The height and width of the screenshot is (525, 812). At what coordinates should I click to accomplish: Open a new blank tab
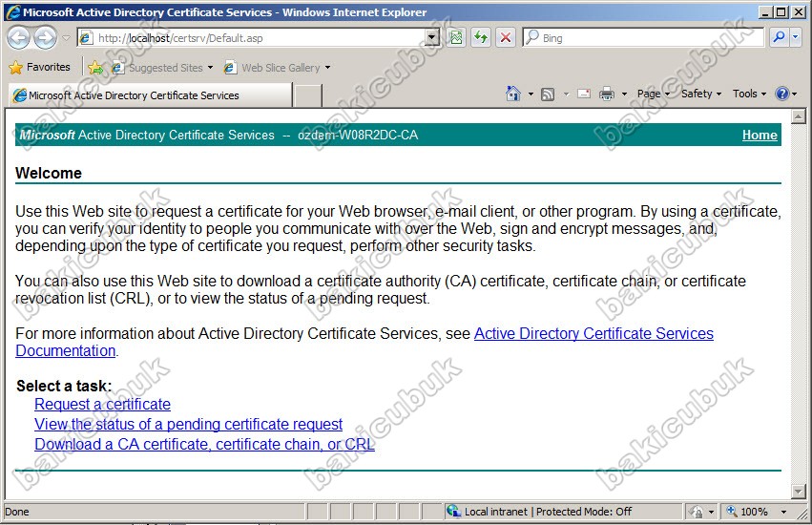(307, 95)
